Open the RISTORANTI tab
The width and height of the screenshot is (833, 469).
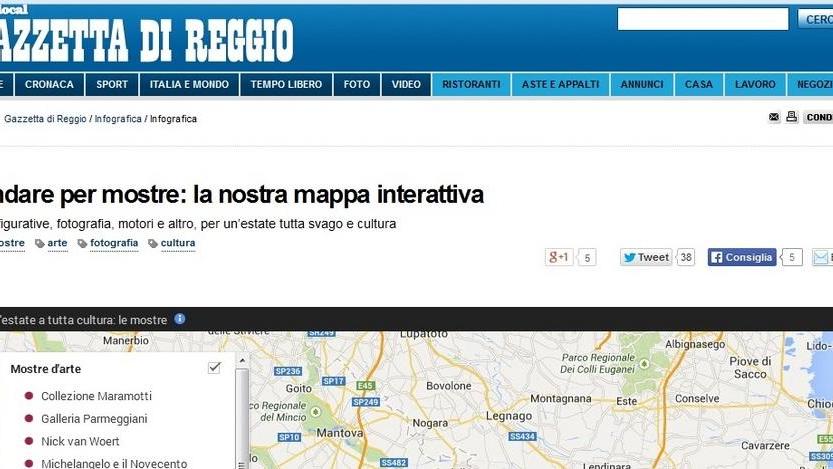pos(471,84)
